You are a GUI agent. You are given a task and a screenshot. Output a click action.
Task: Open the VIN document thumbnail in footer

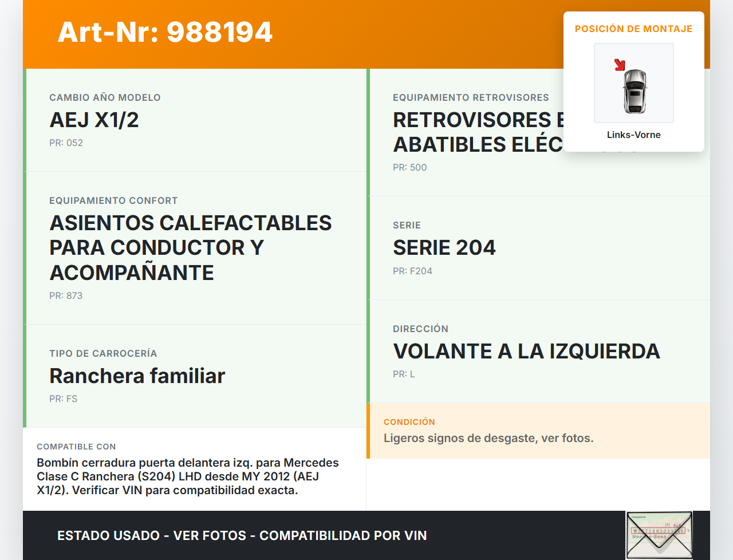pyautogui.click(x=659, y=535)
